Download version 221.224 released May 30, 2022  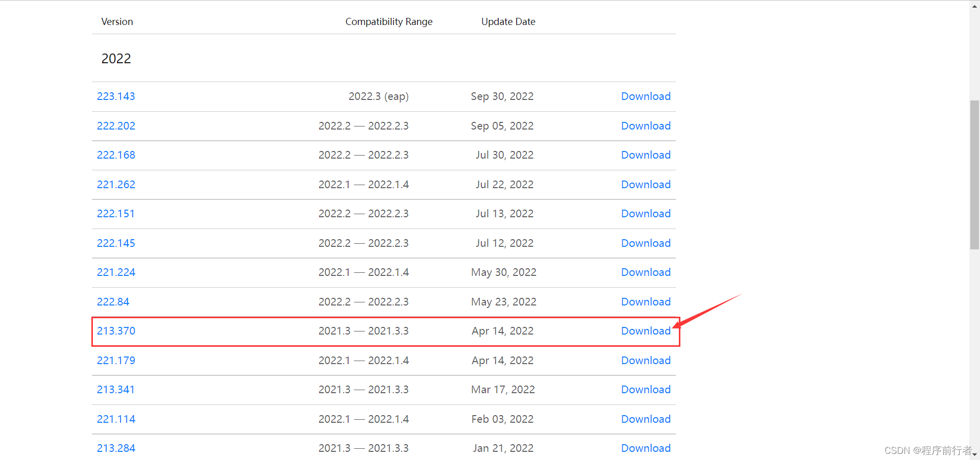[646, 272]
